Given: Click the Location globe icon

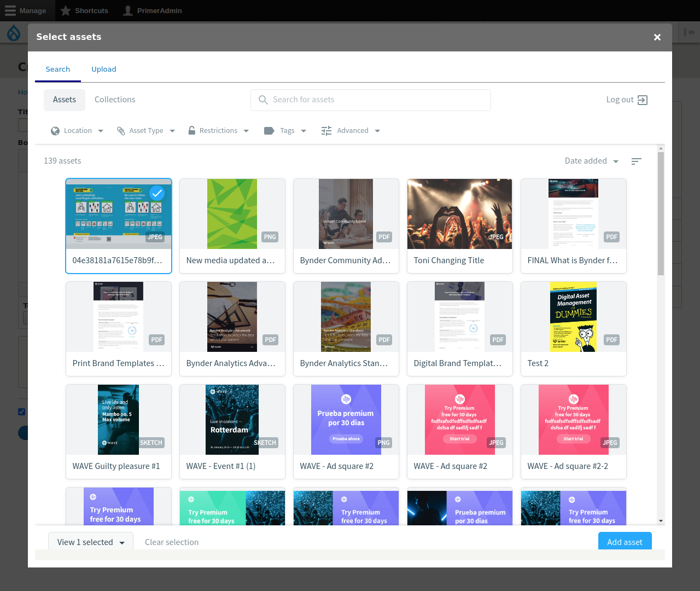Looking at the screenshot, I should 55,131.
